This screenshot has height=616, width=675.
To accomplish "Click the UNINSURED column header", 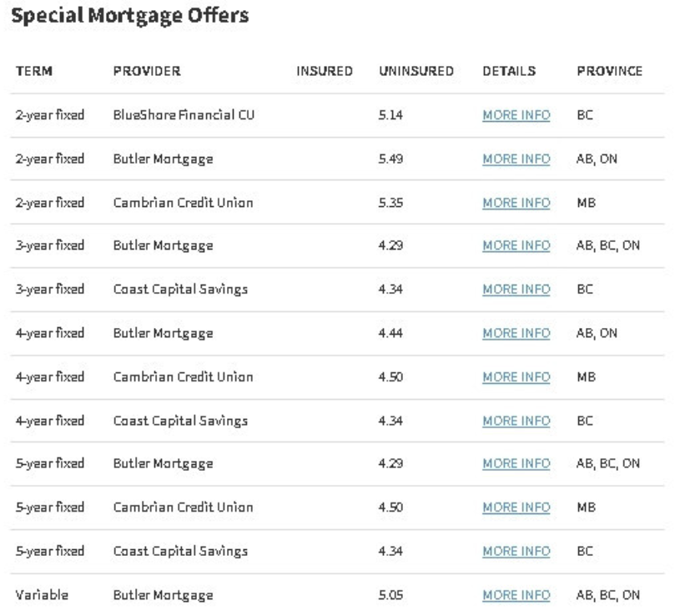I will tap(416, 71).
